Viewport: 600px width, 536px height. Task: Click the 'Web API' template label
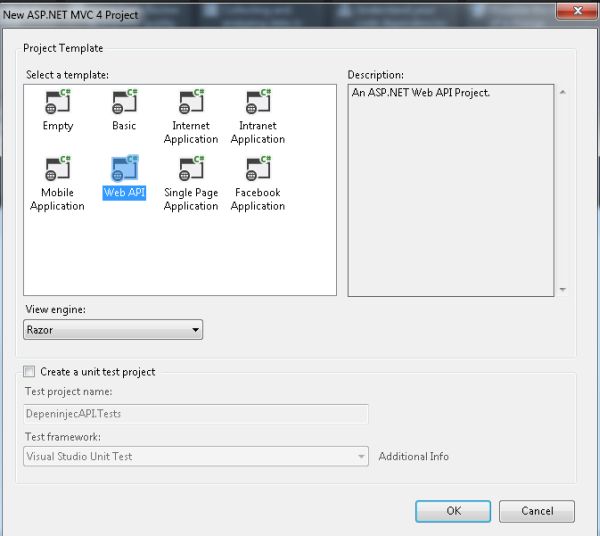pyautogui.click(x=124, y=192)
